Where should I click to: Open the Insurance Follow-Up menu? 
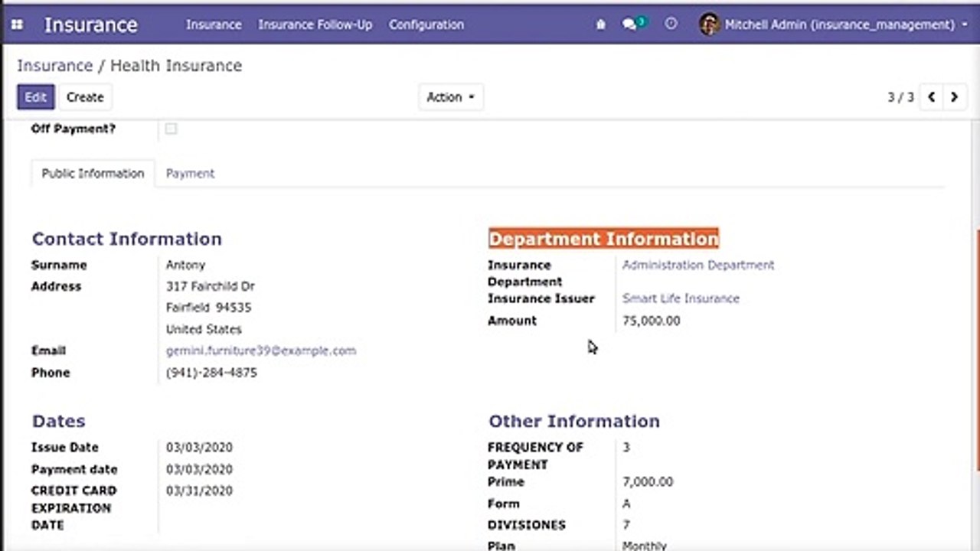point(315,24)
